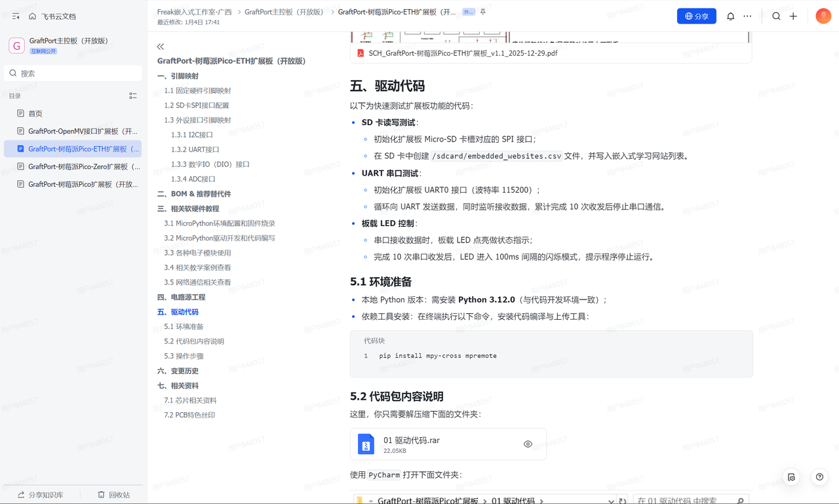Jump to 5.3 操作步骤
The height and width of the screenshot is (504, 839).
coord(184,356)
